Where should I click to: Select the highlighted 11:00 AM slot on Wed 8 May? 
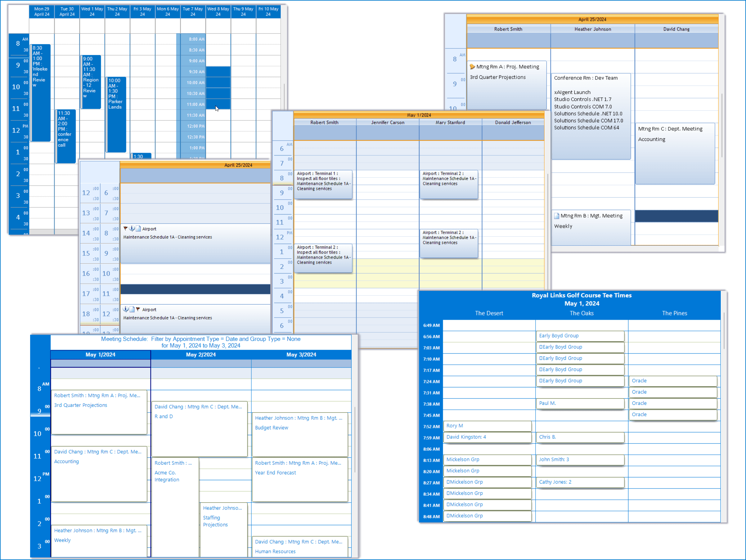(218, 104)
